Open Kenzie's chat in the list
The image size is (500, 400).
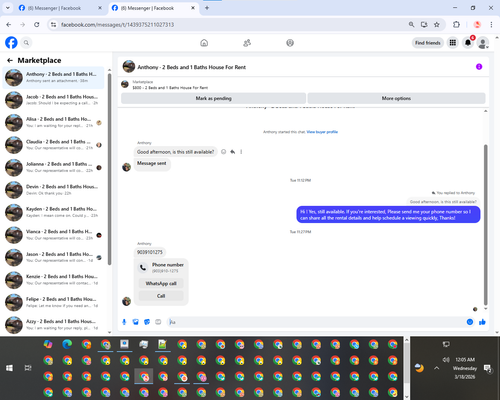click(53, 280)
